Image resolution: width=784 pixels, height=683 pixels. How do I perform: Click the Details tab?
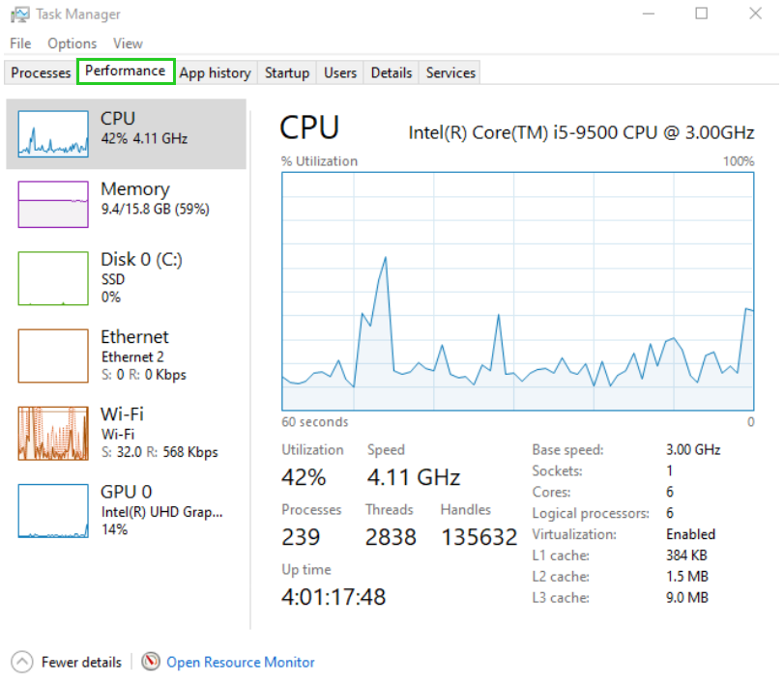coord(391,71)
